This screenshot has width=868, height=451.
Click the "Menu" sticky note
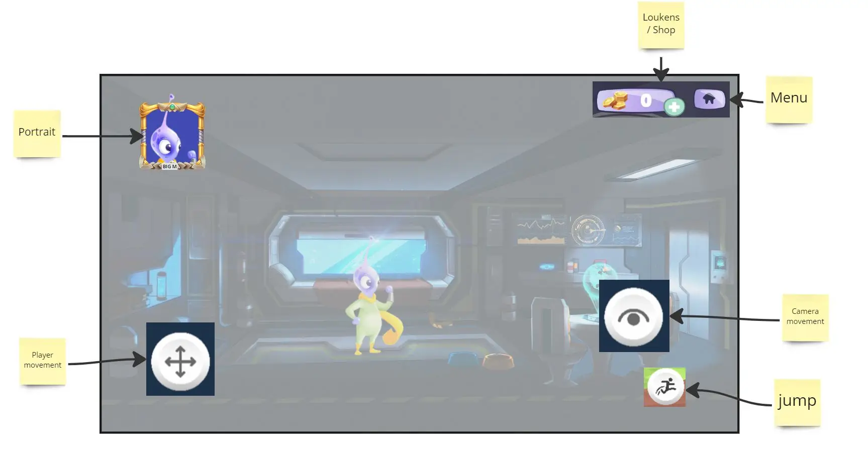(x=789, y=98)
